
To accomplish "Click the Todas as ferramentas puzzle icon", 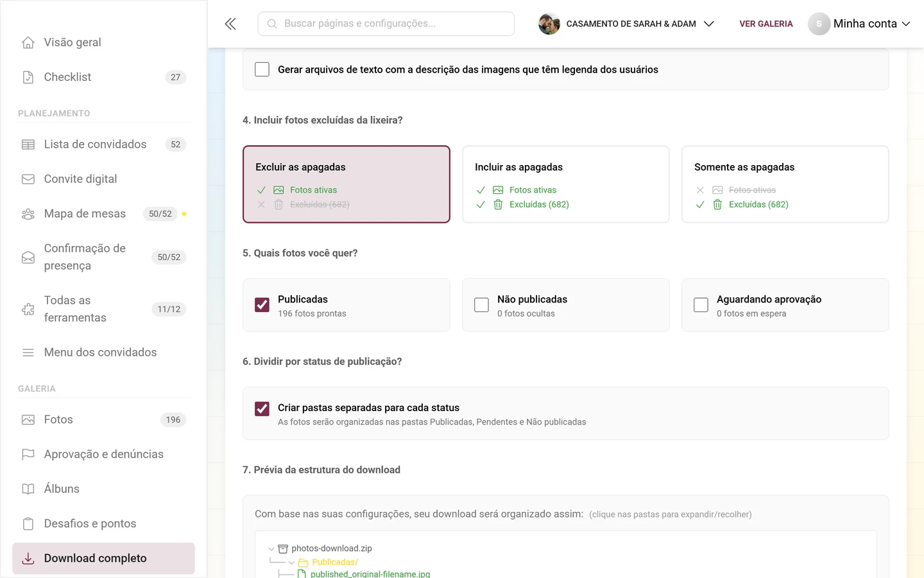I will pos(28,310).
